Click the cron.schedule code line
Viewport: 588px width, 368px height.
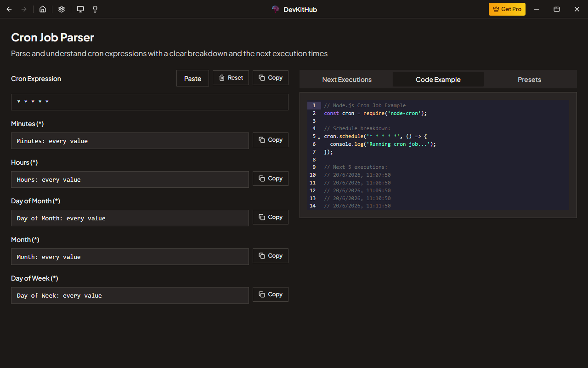click(x=375, y=136)
